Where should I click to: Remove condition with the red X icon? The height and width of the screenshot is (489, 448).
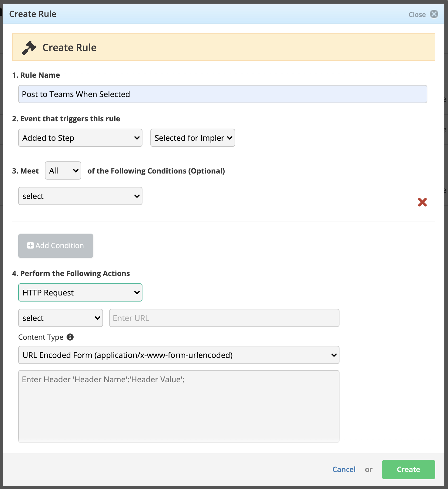click(x=422, y=202)
